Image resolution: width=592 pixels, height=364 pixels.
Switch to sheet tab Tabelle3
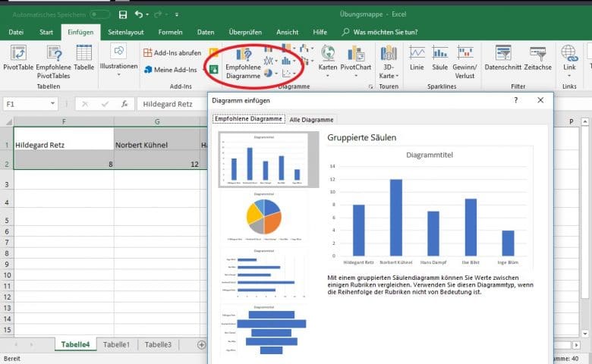[x=158, y=344]
